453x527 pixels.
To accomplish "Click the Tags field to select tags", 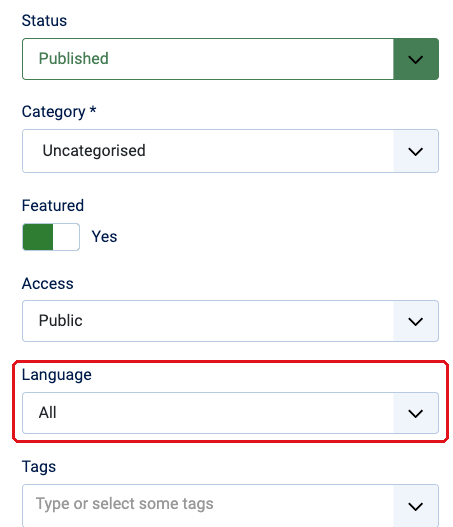I will click(x=230, y=505).
